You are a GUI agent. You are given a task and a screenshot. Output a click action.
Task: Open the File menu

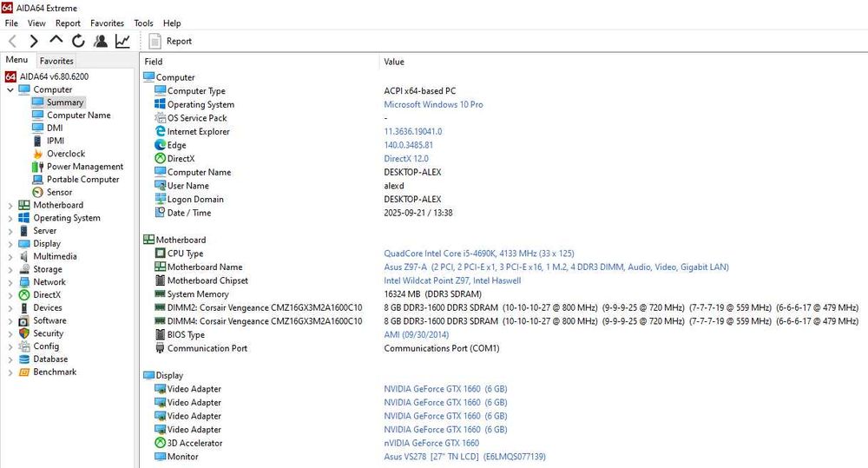coord(11,23)
